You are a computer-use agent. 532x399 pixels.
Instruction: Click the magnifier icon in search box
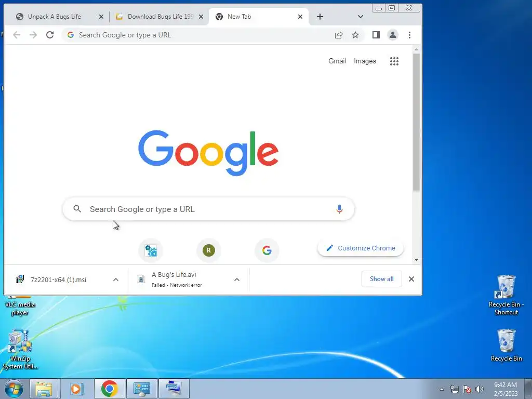tap(77, 209)
